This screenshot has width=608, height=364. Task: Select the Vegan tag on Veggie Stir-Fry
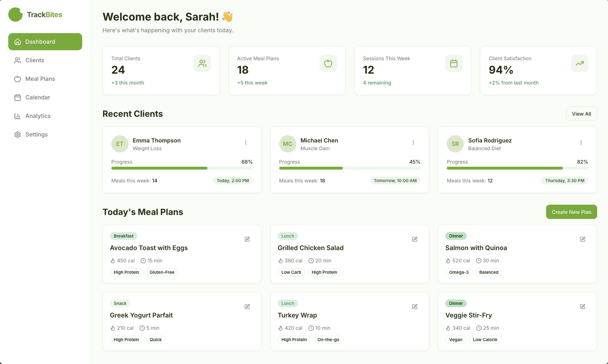455,339
